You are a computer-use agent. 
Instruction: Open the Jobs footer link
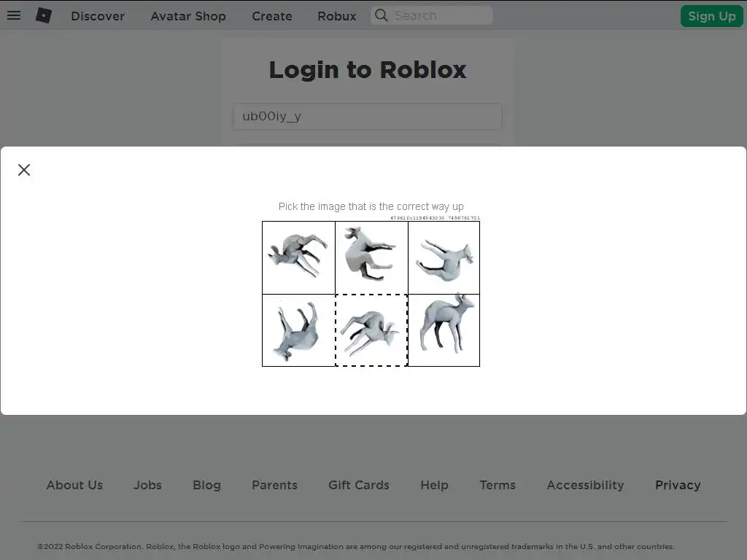147,485
